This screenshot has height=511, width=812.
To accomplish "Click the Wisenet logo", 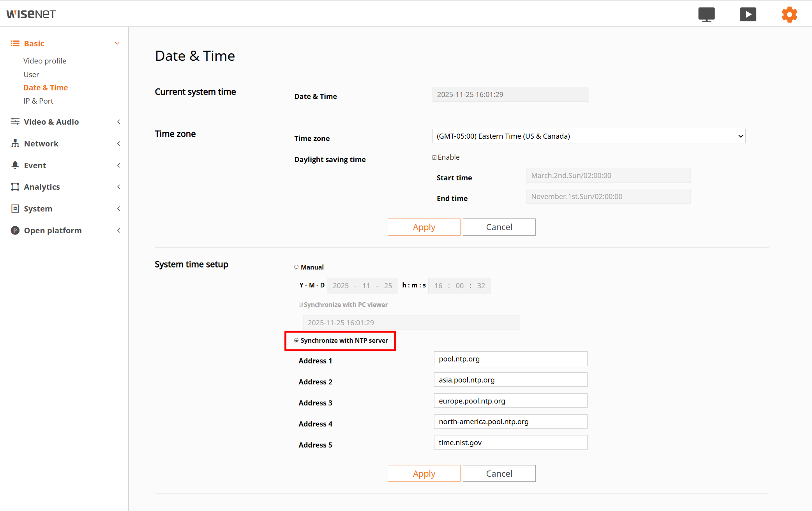I will click(x=31, y=14).
